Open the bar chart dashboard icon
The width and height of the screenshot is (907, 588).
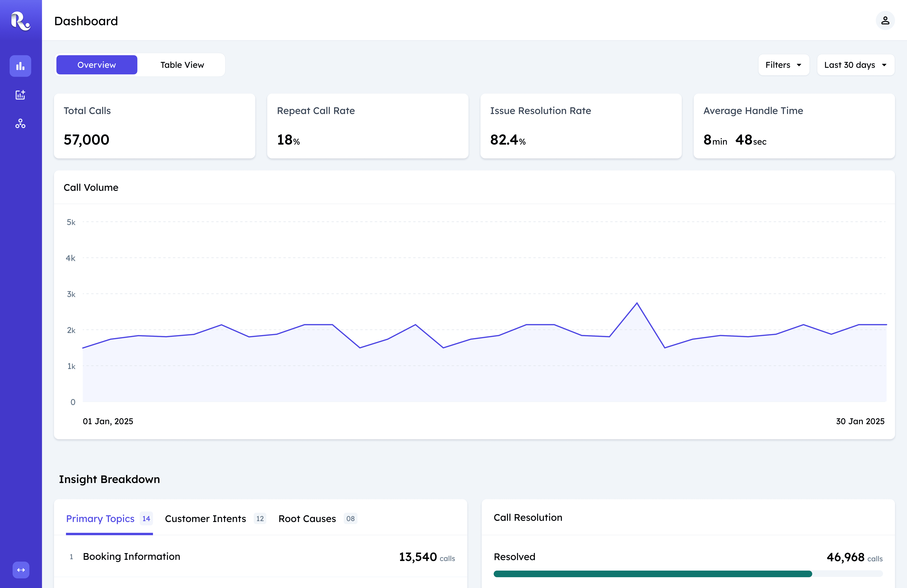(x=21, y=66)
